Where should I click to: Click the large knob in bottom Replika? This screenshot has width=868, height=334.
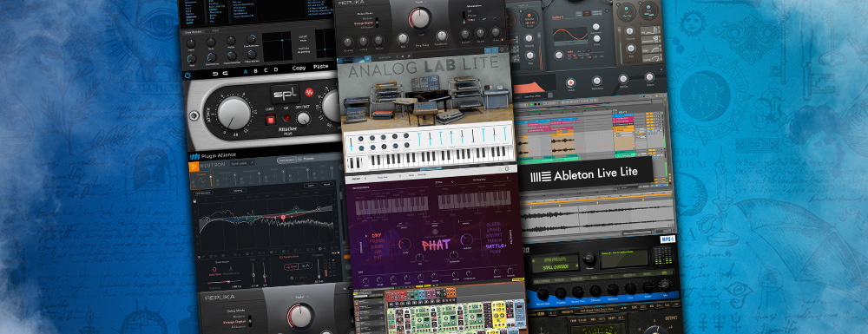(300, 318)
